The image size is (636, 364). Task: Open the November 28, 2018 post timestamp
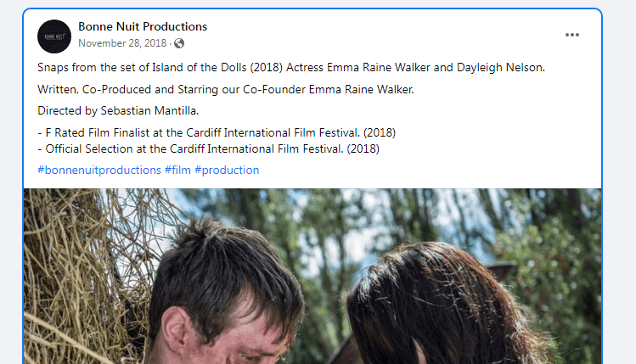point(122,43)
